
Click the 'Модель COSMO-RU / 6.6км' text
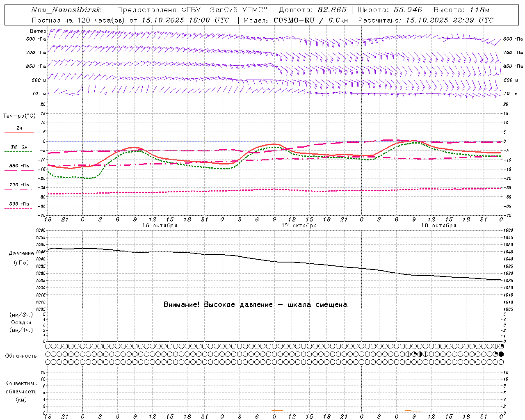point(295,20)
